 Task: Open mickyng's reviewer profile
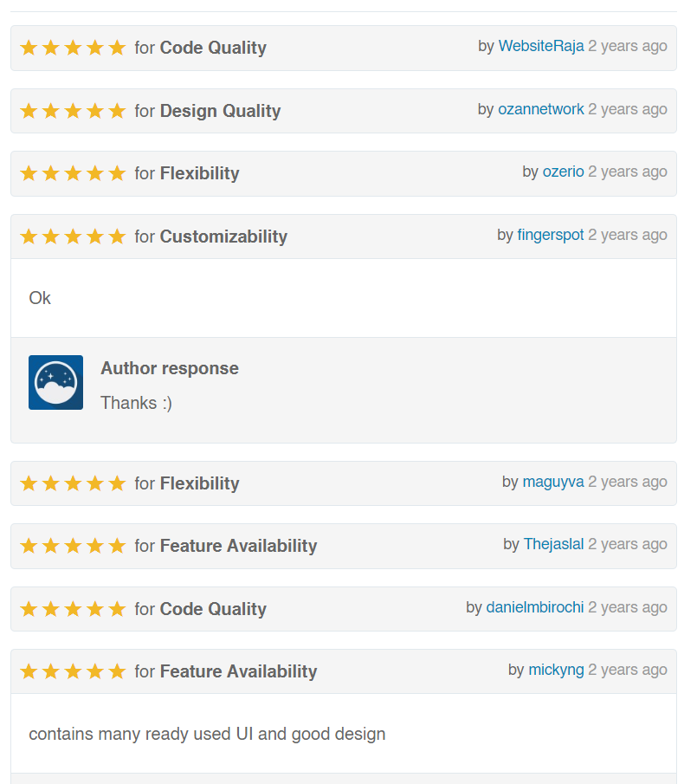[x=556, y=670]
